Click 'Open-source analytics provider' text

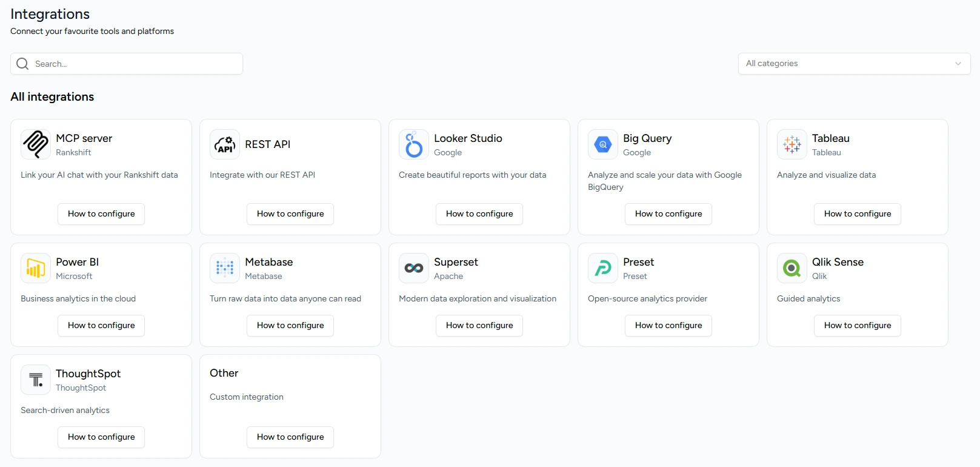[x=647, y=298]
